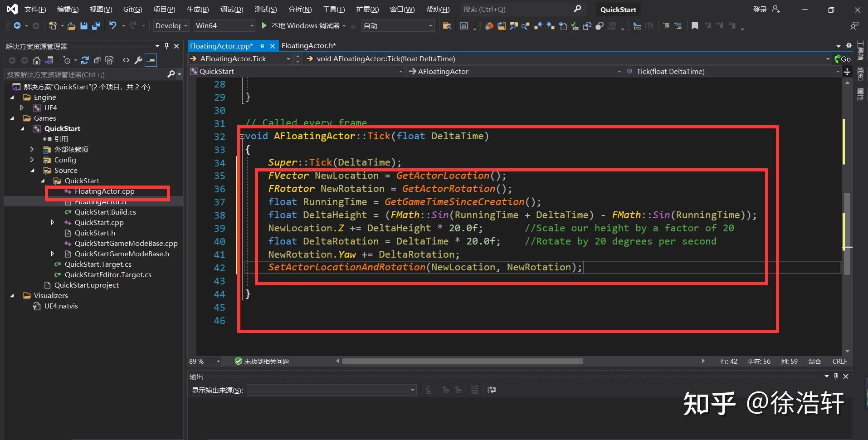Click the CRLF line ending indicator

click(x=840, y=361)
